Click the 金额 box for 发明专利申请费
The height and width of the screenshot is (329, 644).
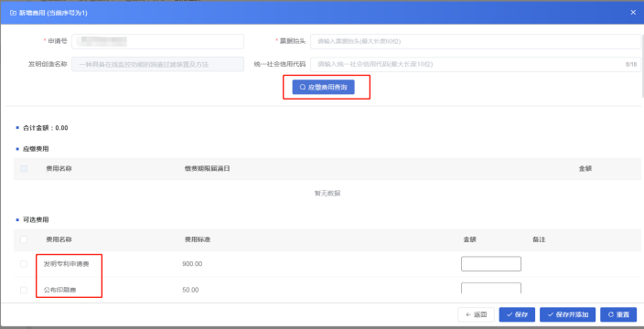click(491, 264)
